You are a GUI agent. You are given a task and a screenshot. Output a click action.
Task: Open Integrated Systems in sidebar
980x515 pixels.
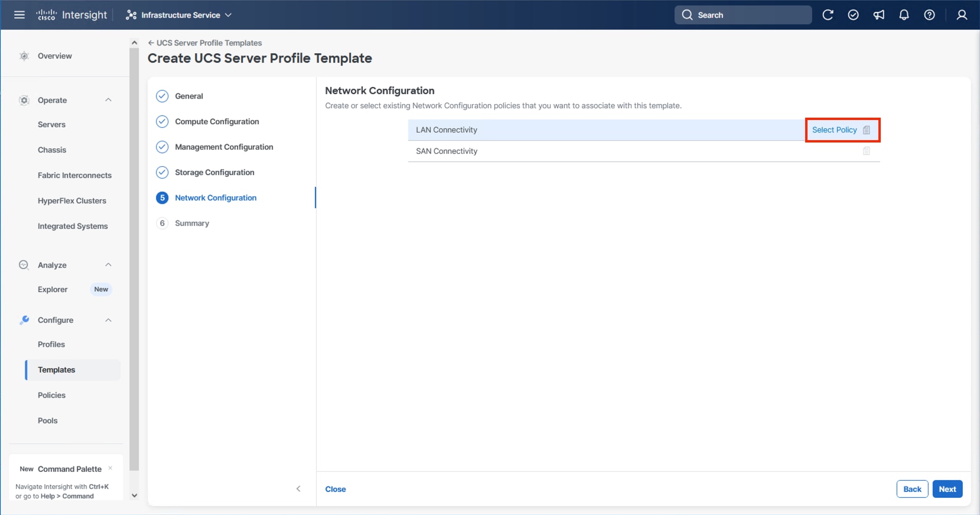73,226
